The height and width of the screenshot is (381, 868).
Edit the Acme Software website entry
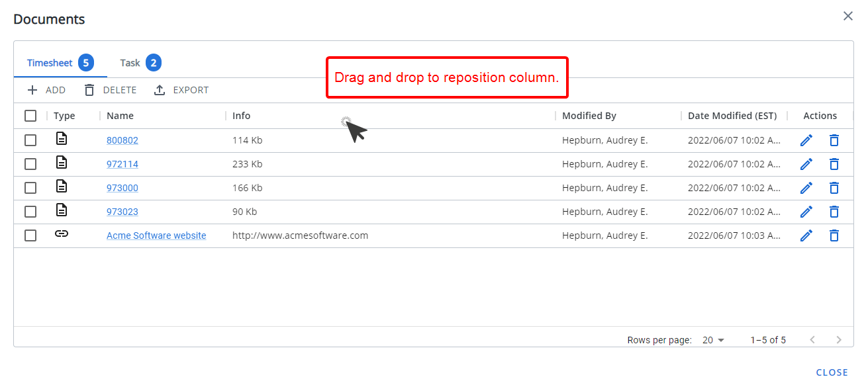pyautogui.click(x=806, y=235)
